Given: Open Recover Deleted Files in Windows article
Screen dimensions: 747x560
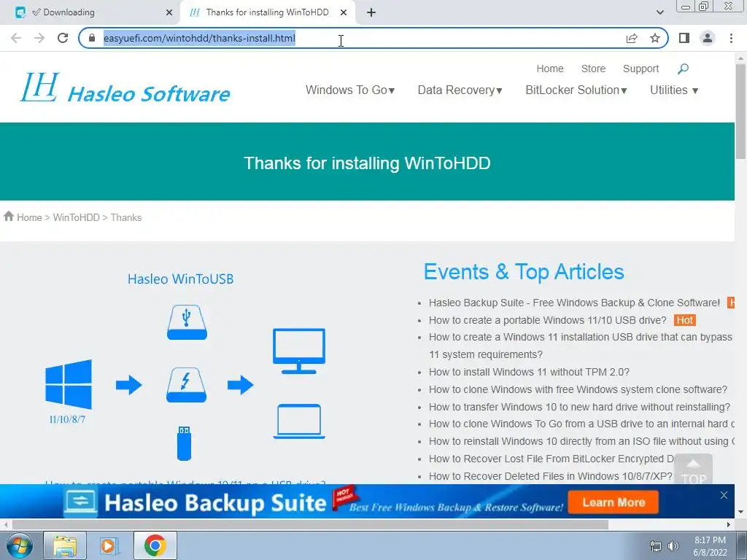Looking at the screenshot, I should (x=550, y=476).
